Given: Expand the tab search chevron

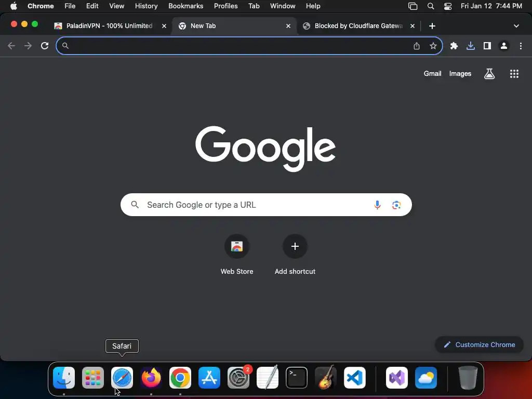Looking at the screenshot, I should (516, 26).
